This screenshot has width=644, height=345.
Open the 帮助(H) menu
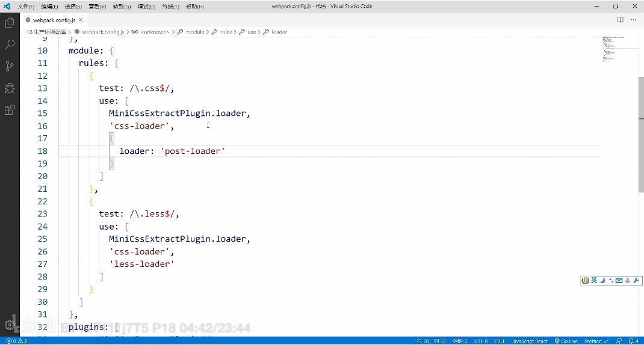click(x=195, y=7)
